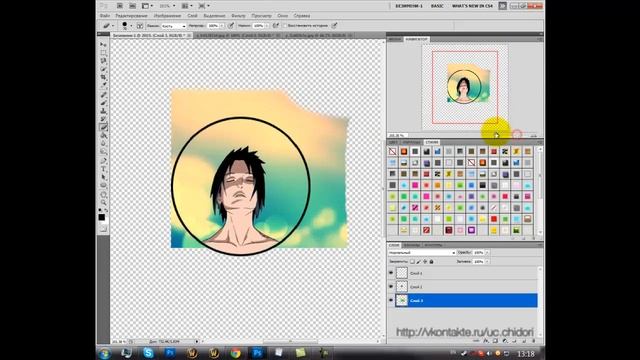
Task: Switch to the Channels tab in Layers panel
Action: click(x=411, y=245)
